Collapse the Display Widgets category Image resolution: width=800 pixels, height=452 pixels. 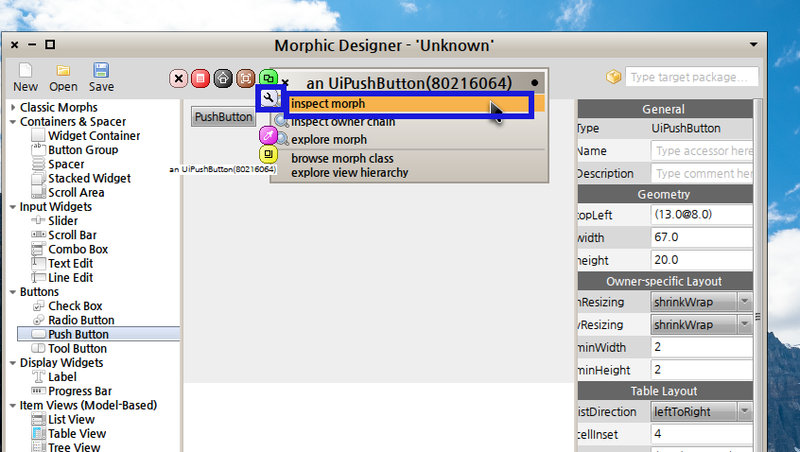[13, 363]
